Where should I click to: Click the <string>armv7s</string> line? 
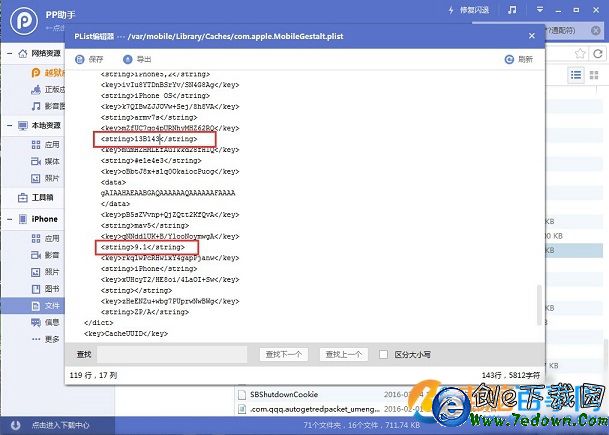(149, 117)
